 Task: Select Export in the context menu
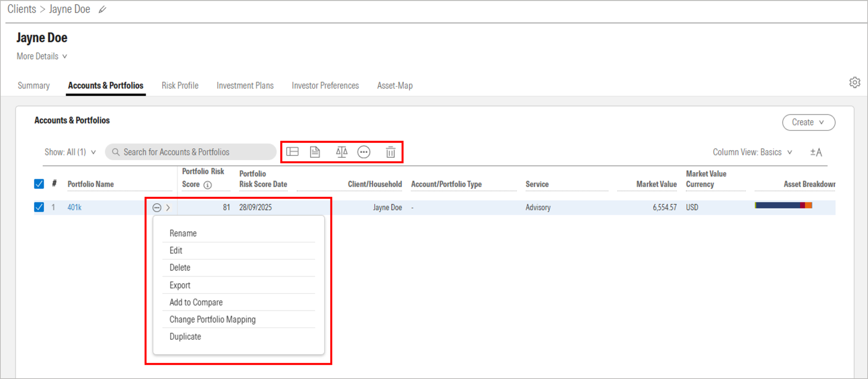pos(239,285)
